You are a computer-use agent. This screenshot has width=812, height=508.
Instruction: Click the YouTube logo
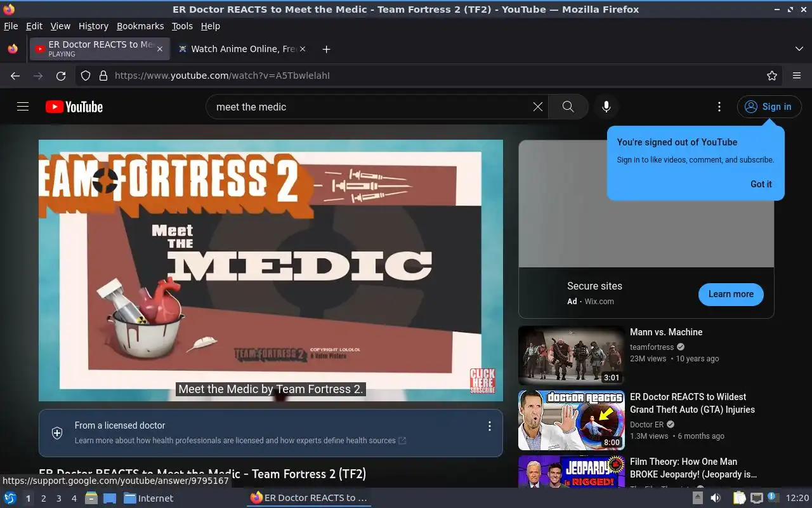coord(74,107)
